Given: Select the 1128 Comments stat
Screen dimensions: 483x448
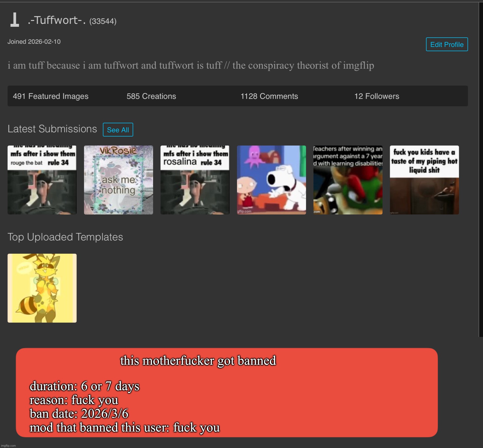Looking at the screenshot, I should (269, 96).
